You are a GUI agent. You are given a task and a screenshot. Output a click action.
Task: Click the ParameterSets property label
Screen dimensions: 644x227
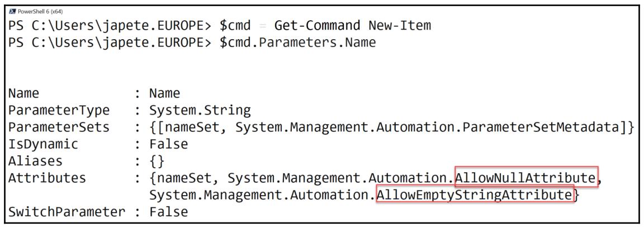(59, 127)
